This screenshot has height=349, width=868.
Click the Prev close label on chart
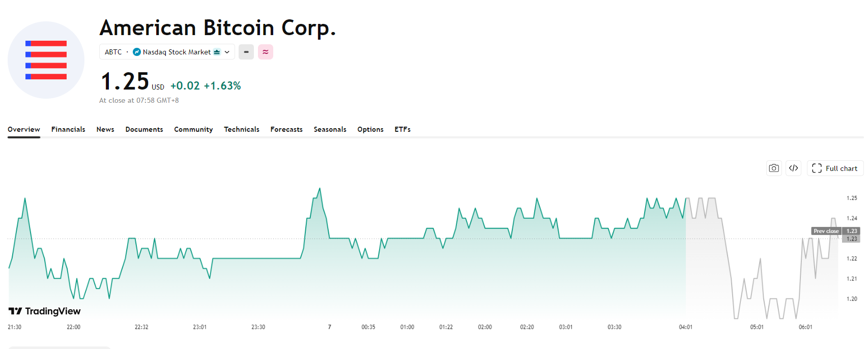pyautogui.click(x=826, y=231)
